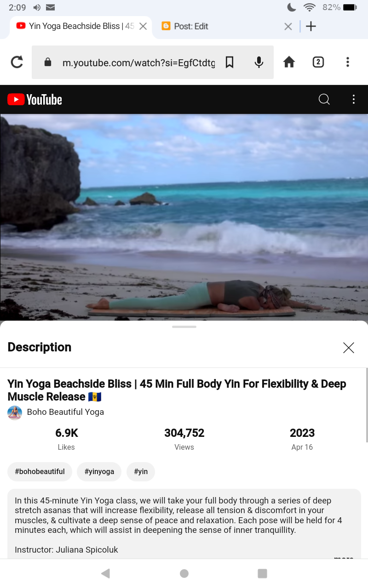Screen dimensions: 368x588
Task: Switch to the Post: Edit tab
Action: (191, 26)
